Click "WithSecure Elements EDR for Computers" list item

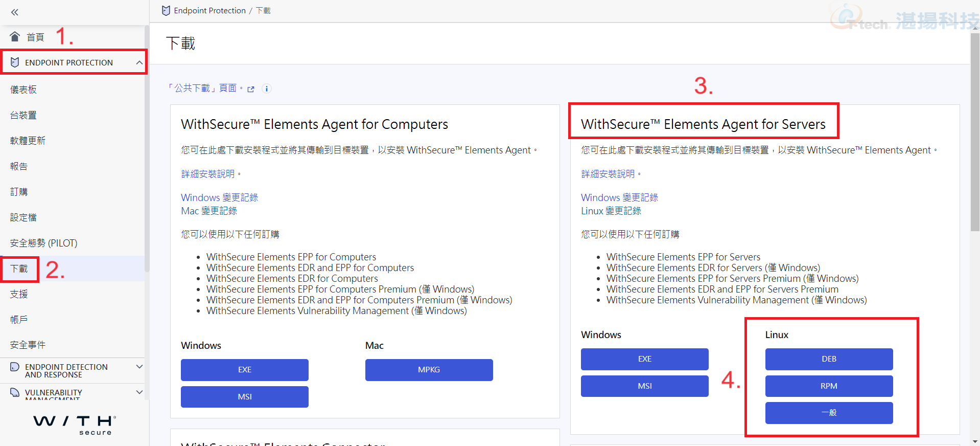[292, 278]
